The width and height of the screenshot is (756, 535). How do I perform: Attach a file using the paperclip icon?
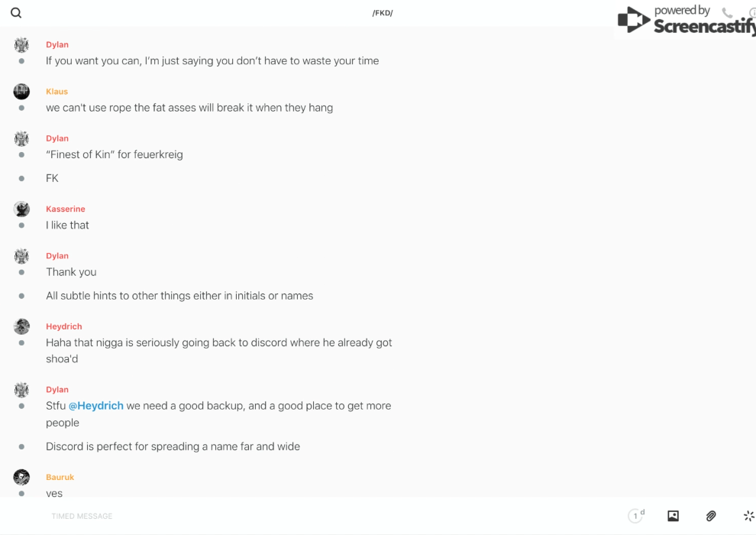tap(711, 516)
